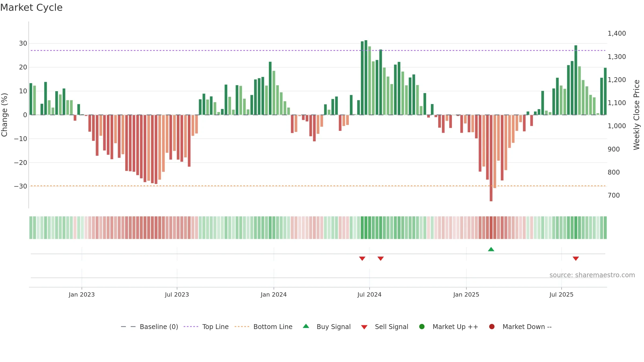Click the Jan 2024 axis label
The height and width of the screenshot is (362, 644).
274,294
